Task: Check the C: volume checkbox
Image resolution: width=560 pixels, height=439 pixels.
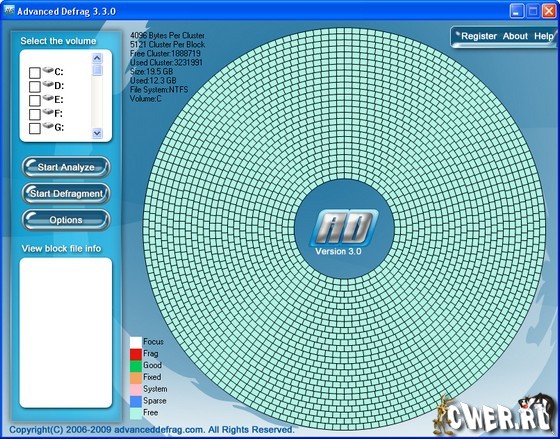Action: (35, 73)
